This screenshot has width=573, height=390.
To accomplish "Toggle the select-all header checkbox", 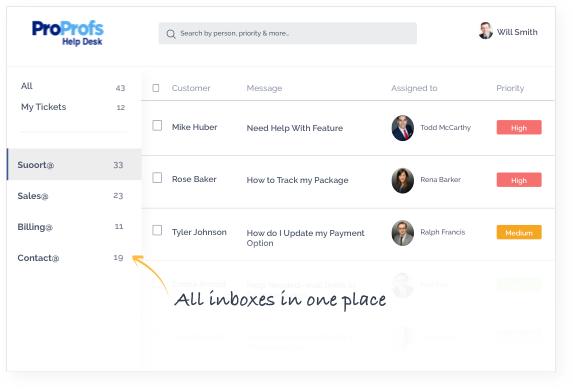I will pyautogui.click(x=156, y=88).
